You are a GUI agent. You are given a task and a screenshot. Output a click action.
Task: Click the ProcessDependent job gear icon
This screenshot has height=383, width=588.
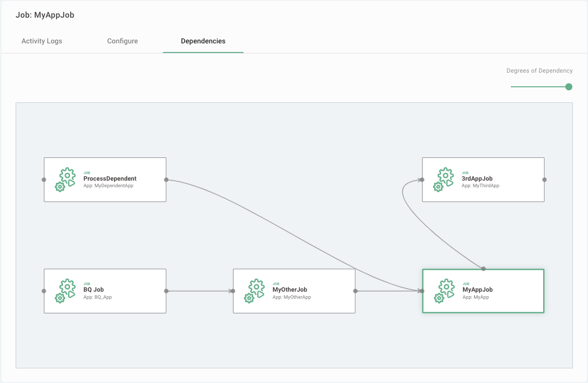[x=66, y=180]
